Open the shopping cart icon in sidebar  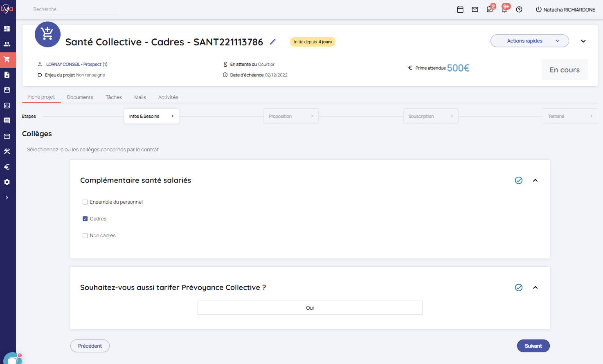(7, 59)
